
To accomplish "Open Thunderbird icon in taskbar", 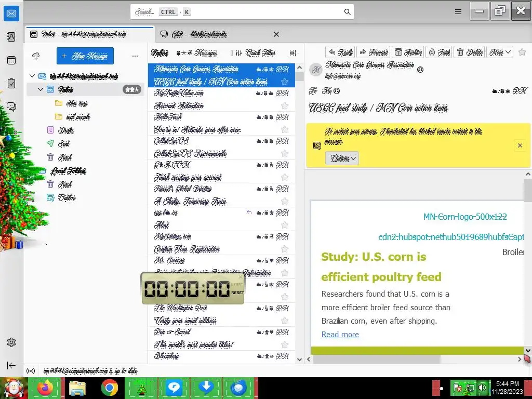I will tap(238, 388).
